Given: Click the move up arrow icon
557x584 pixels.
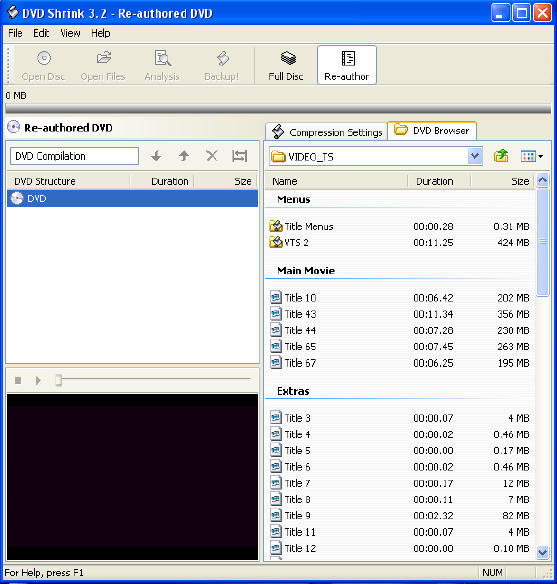Looking at the screenshot, I should tap(184, 156).
